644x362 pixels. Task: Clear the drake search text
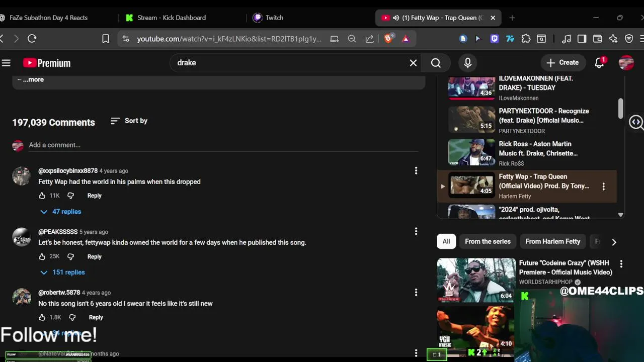point(413,63)
